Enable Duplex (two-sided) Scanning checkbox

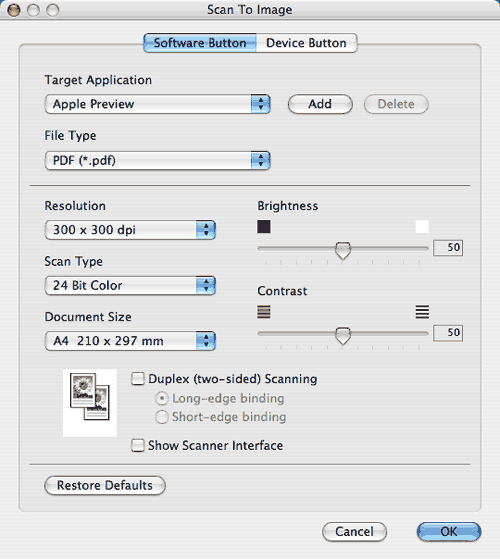click(138, 379)
